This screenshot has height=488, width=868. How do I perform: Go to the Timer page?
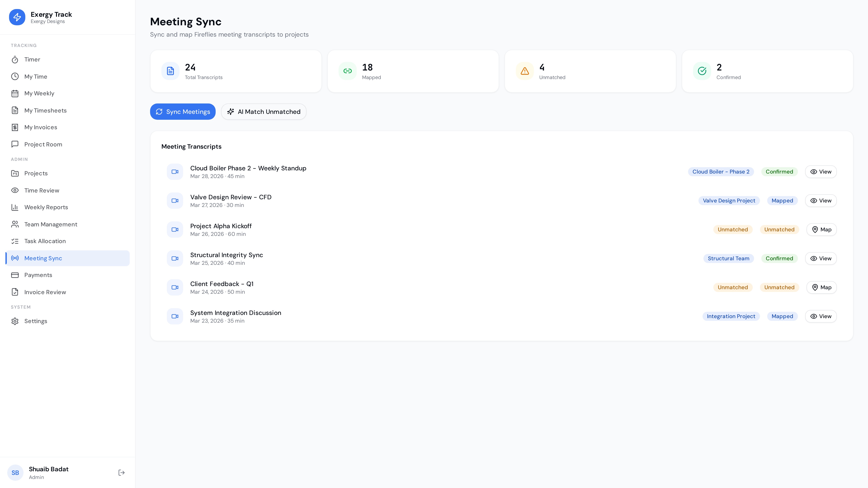32,60
